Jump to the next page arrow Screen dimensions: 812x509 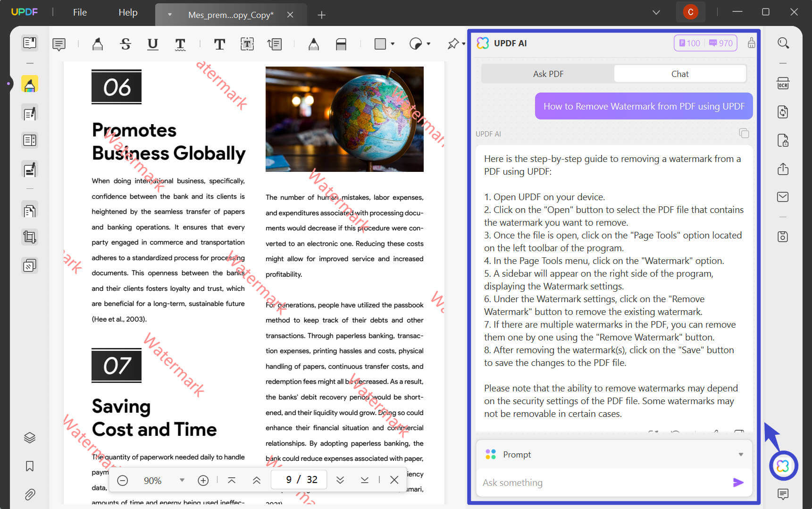click(x=340, y=480)
